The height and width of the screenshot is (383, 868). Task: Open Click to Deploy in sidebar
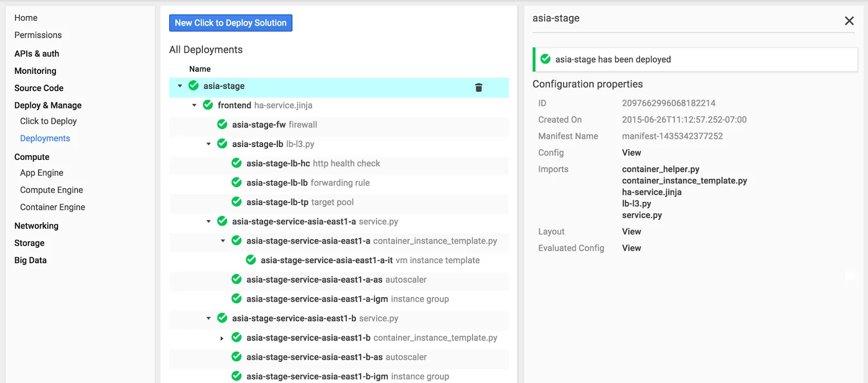click(x=48, y=121)
